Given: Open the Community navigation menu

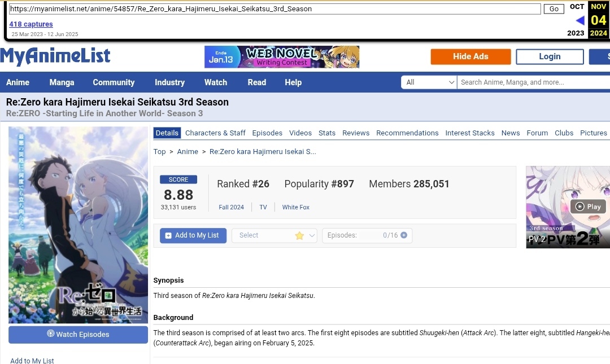Looking at the screenshot, I should coord(114,82).
